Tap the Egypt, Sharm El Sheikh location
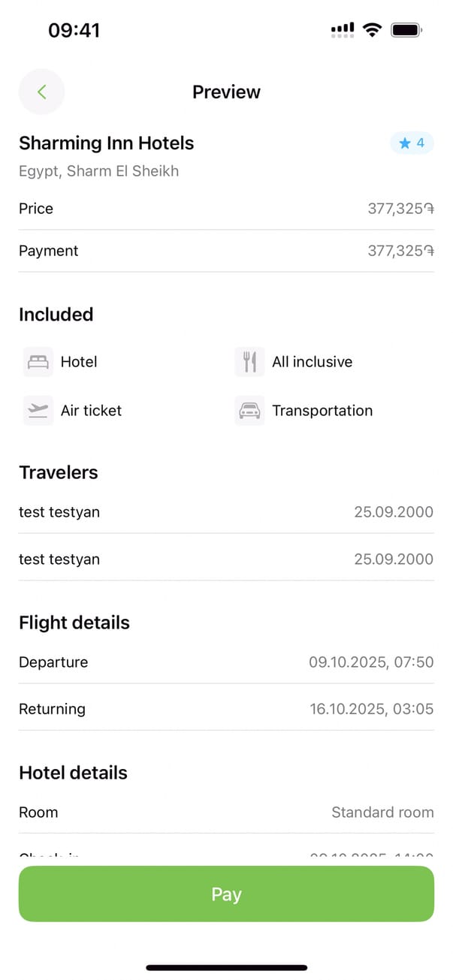 (x=98, y=171)
